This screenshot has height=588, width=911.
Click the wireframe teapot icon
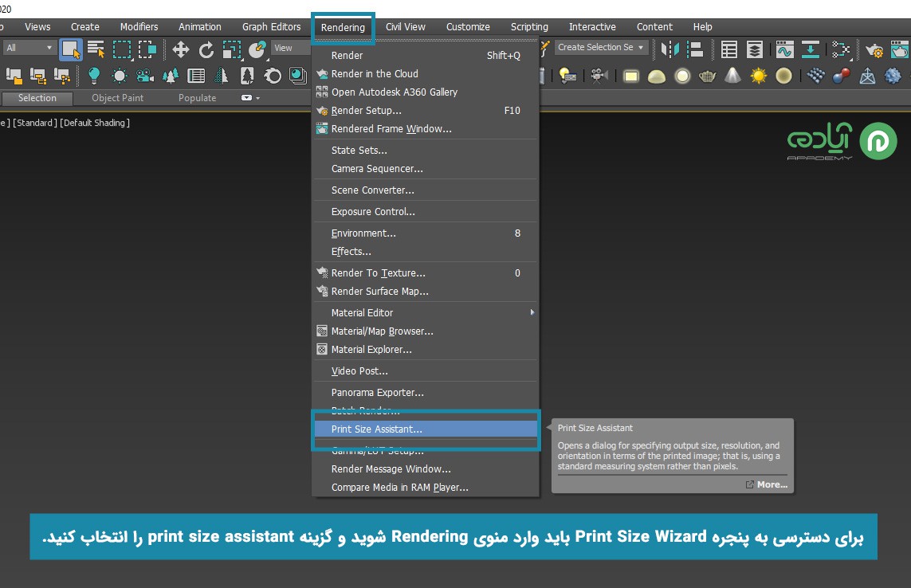(707, 76)
